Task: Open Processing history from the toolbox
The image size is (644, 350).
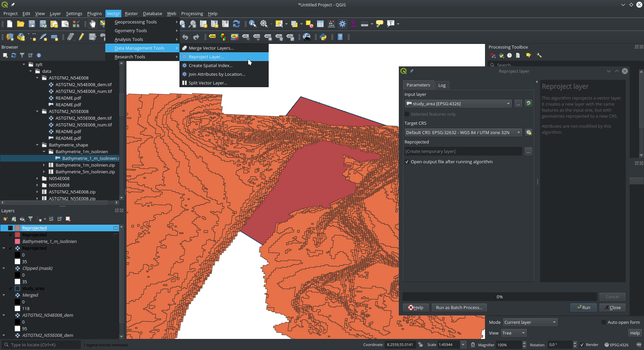Action: point(509,55)
